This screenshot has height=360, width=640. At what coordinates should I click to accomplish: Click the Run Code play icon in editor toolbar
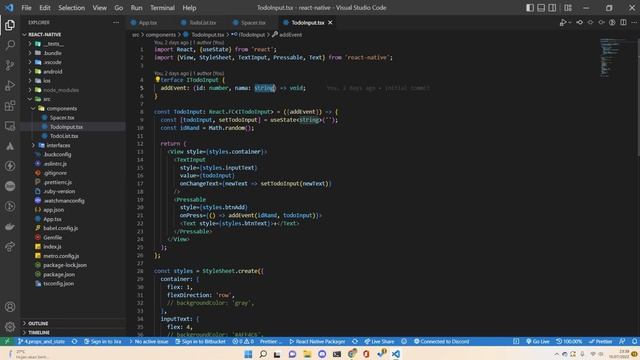[563, 22]
